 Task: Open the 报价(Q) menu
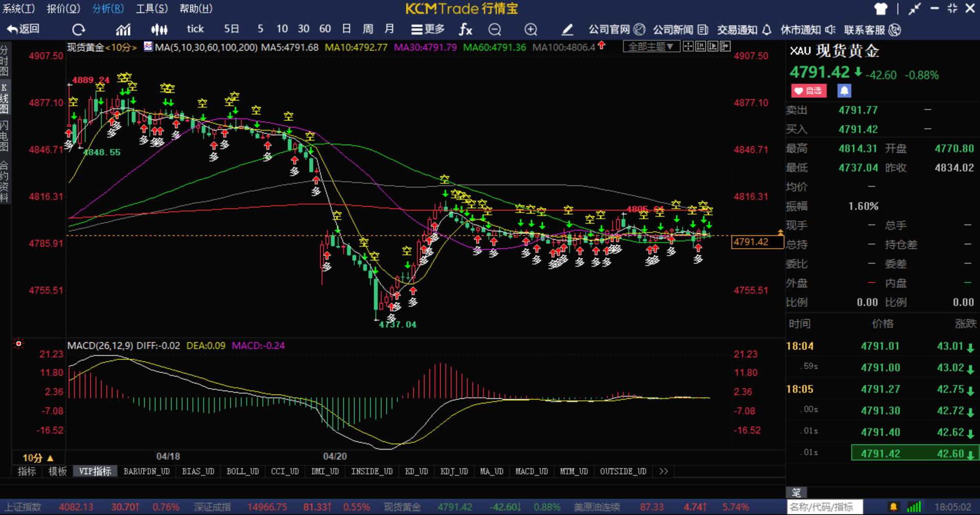click(64, 8)
